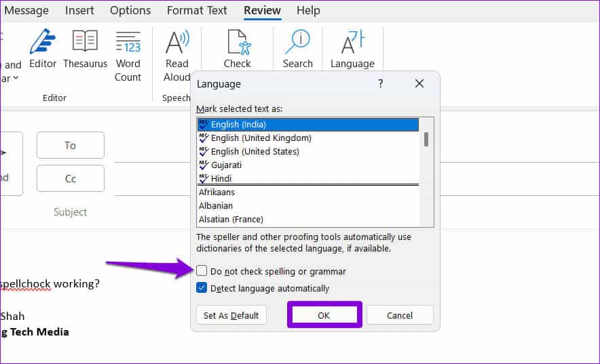Close the Language dialog
600x364 pixels.
click(419, 83)
